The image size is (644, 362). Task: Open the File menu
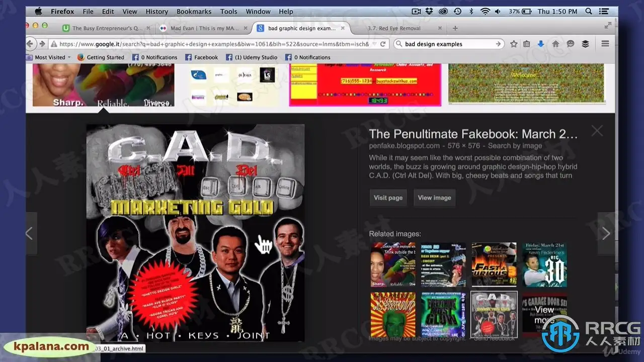(88, 11)
